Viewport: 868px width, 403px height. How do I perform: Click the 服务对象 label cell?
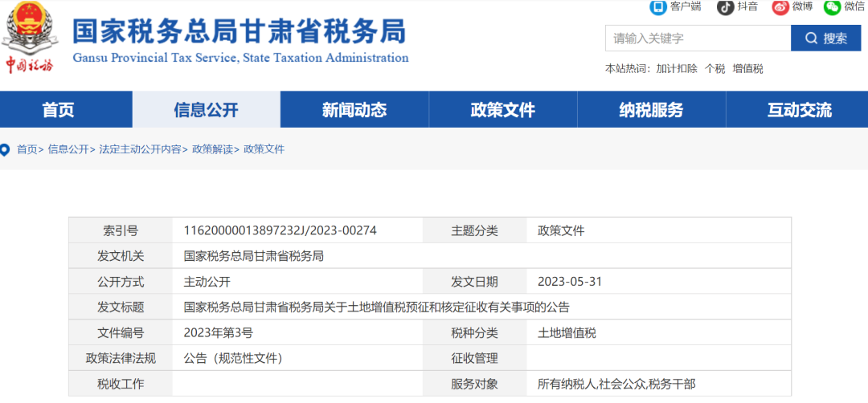pyautogui.click(x=474, y=384)
